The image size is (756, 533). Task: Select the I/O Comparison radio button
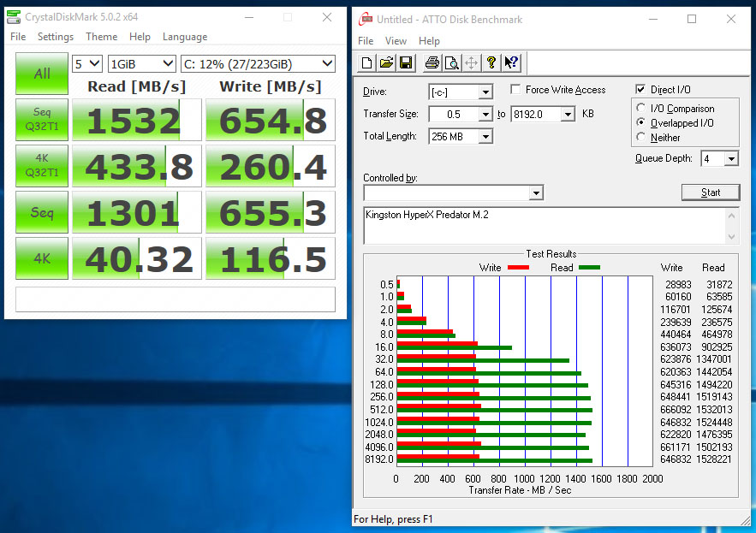[641, 109]
